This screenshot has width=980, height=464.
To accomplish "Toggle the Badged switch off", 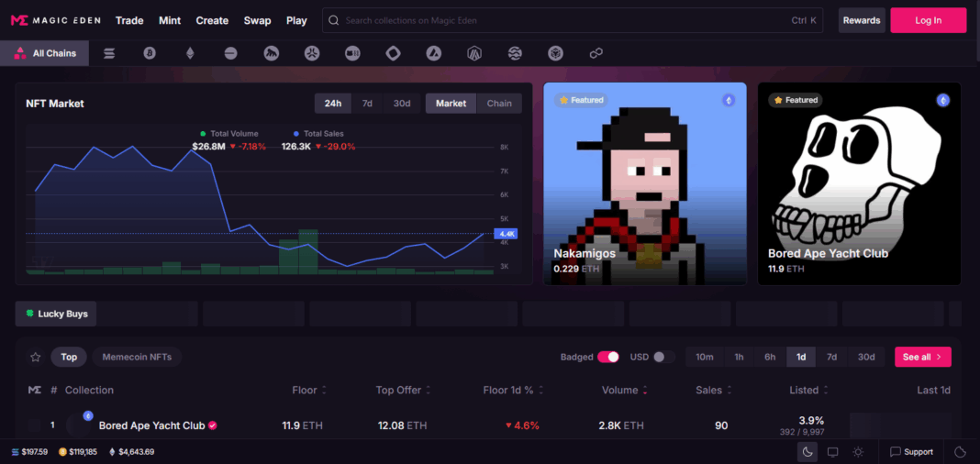I will click(608, 357).
